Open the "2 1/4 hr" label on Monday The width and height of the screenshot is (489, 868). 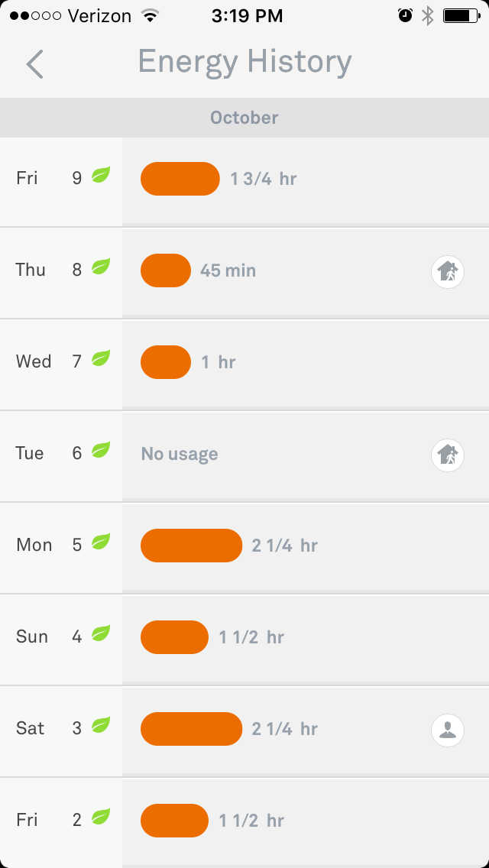pyautogui.click(x=284, y=546)
